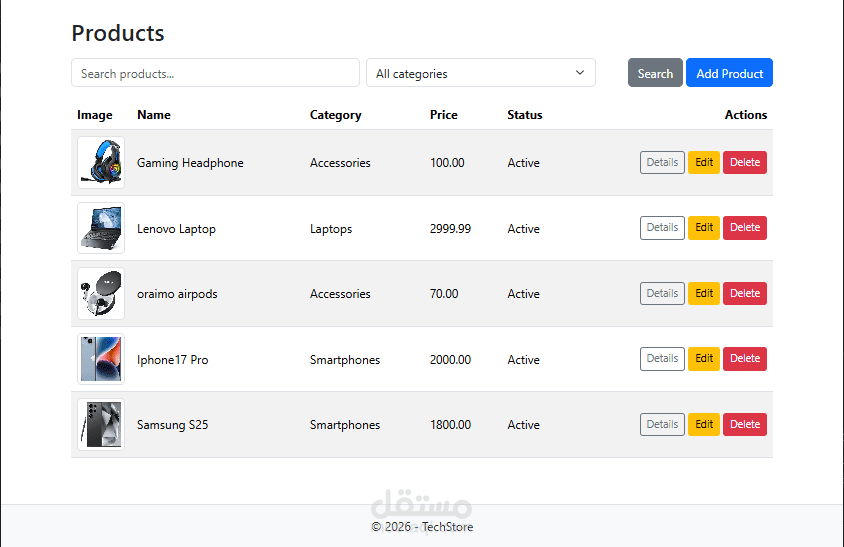The width and height of the screenshot is (844, 547).
Task: Open Details for Samsung S25
Action: [662, 424]
